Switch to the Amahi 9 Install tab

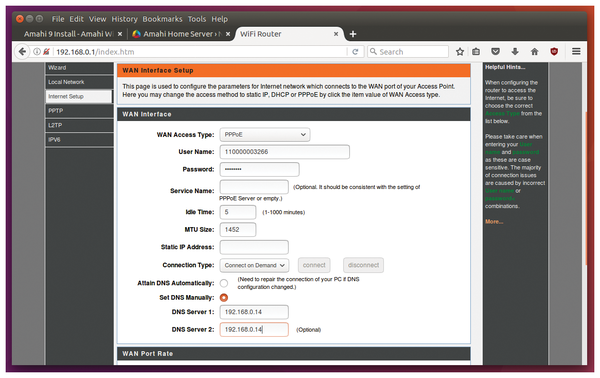pos(69,34)
